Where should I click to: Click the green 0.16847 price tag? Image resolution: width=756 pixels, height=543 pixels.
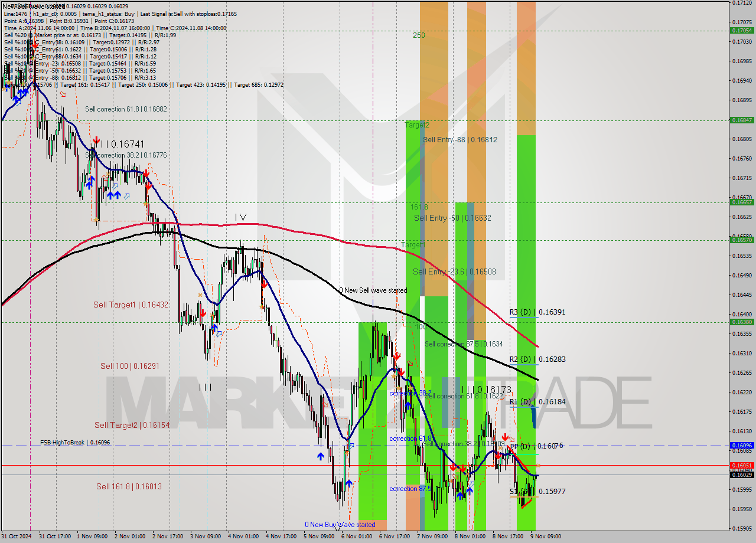click(741, 120)
